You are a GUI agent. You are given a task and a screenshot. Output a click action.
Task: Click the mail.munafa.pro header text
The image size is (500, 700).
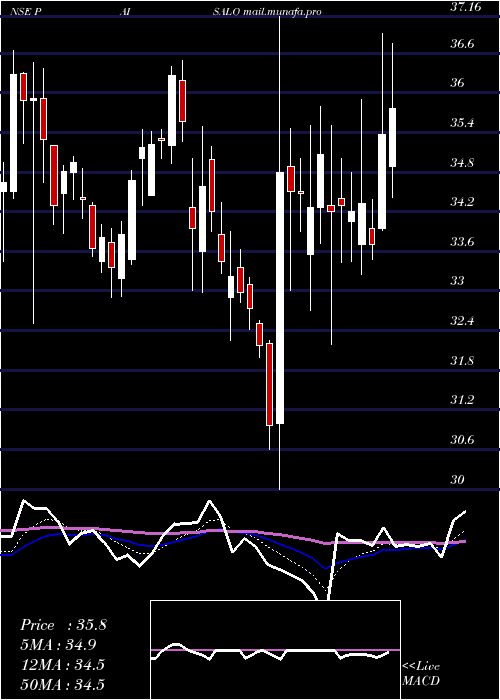click(282, 12)
